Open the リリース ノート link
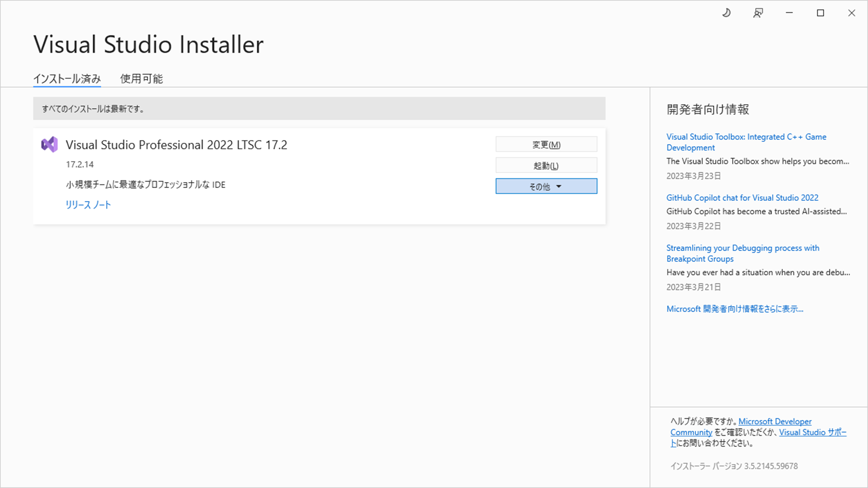This screenshot has height=488, width=868. point(88,204)
